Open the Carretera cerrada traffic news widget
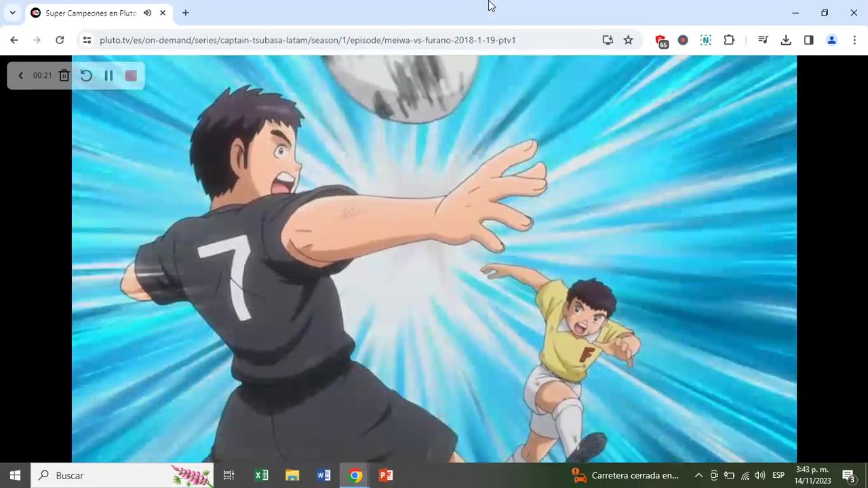868x488 pixels. [625, 475]
